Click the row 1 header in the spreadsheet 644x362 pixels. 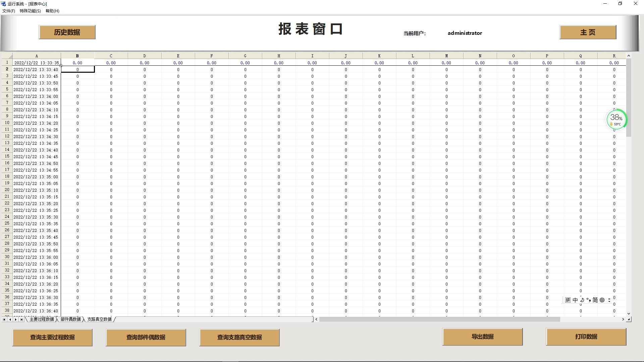pyautogui.click(x=7, y=62)
